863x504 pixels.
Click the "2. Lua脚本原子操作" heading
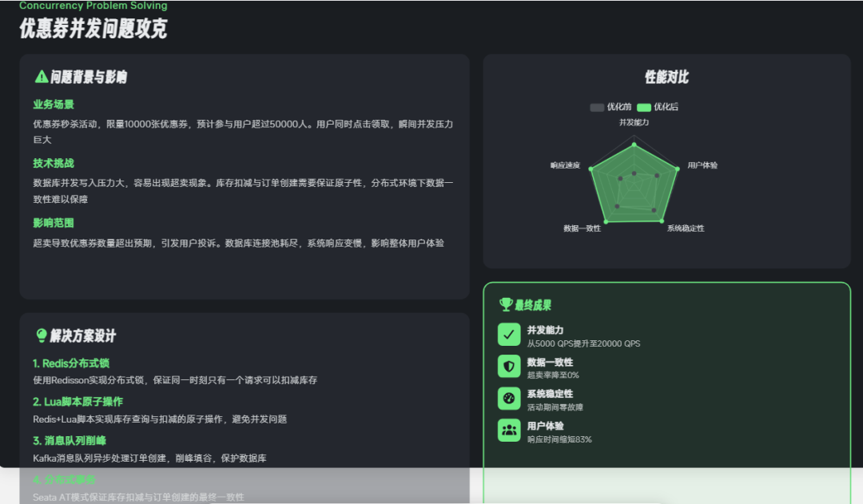pos(78,402)
